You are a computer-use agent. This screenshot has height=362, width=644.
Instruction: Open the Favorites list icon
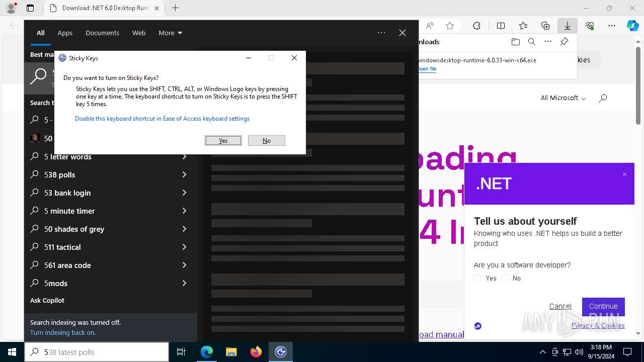[523, 26]
